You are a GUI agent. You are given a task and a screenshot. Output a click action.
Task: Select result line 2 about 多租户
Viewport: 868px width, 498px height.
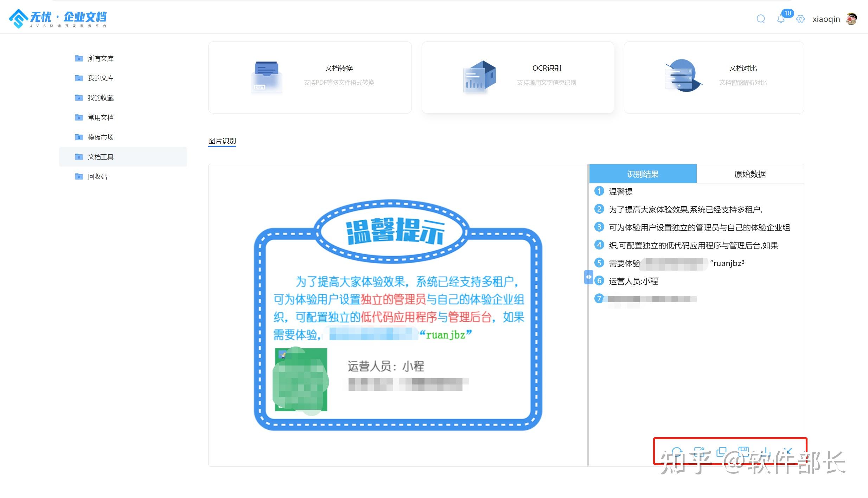[x=685, y=209]
